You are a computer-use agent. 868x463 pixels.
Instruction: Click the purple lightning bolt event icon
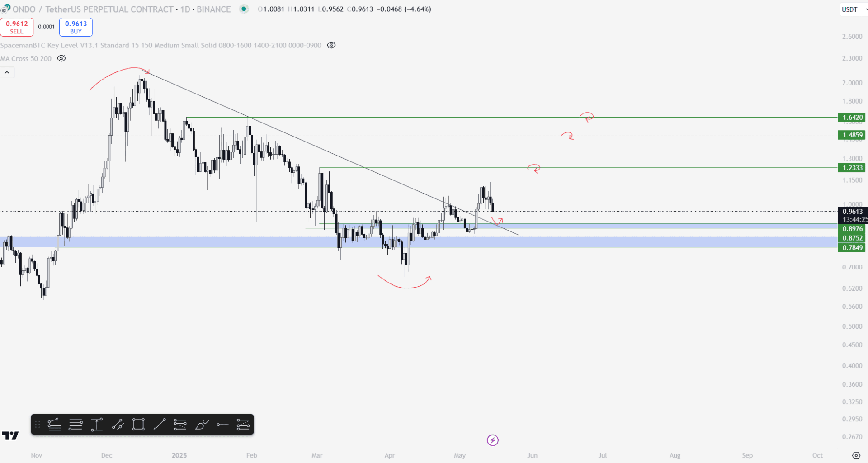tap(493, 440)
